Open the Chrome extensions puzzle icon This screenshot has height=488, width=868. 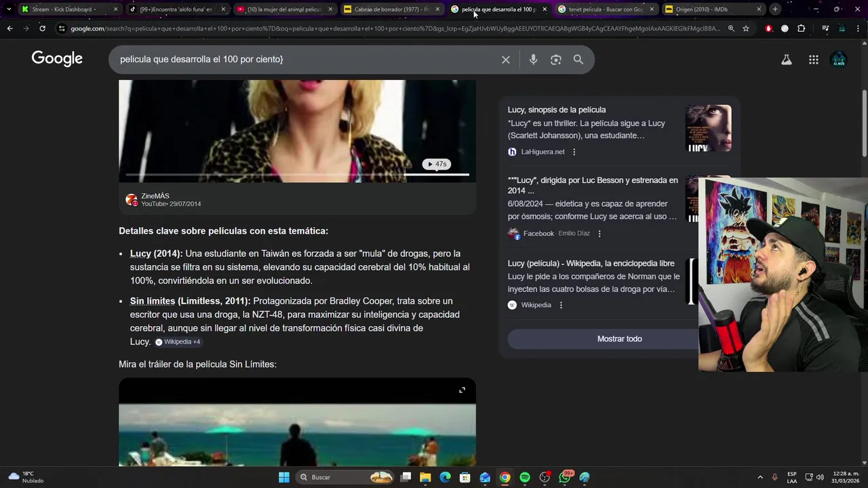(x=802, y=28)
